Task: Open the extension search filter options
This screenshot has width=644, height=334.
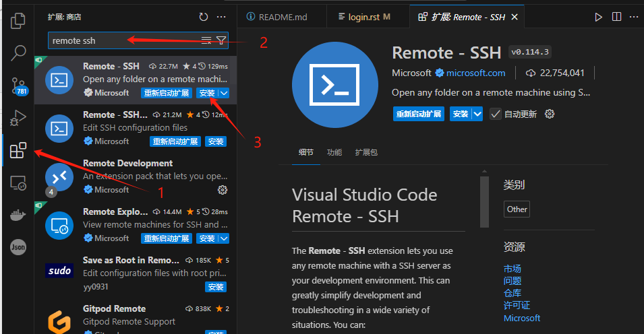Action: 221,40
